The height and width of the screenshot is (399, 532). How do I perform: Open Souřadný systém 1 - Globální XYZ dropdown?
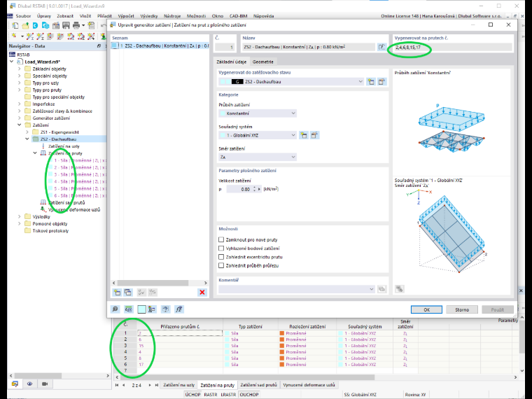click(x=258, y=135)
